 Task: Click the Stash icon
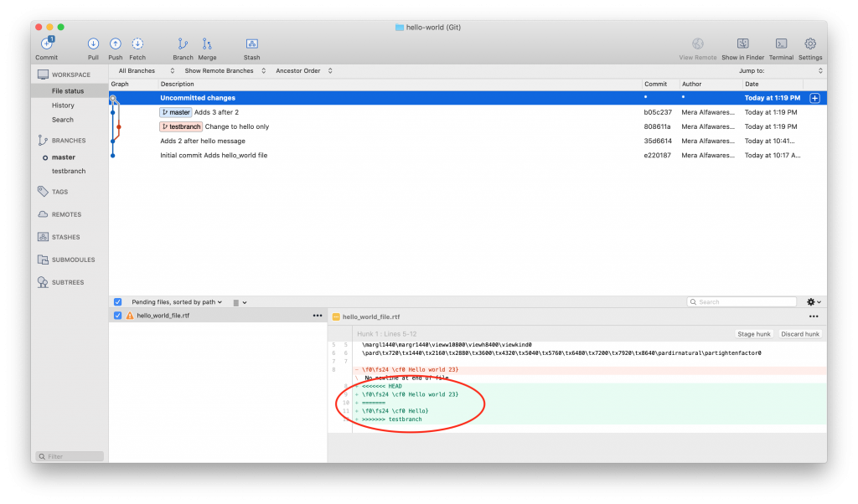tap(251, 44)
